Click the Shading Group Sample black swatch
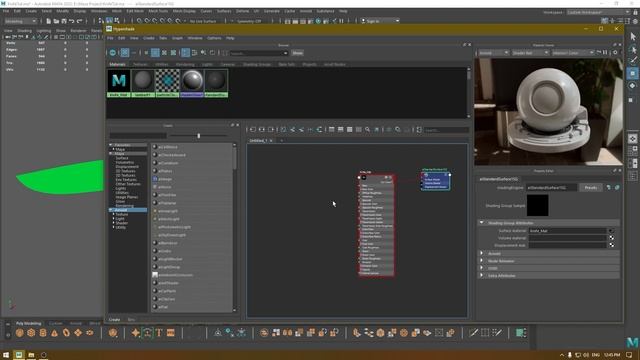640x360 pixels. pyautogui.click(x=538, y=205)
